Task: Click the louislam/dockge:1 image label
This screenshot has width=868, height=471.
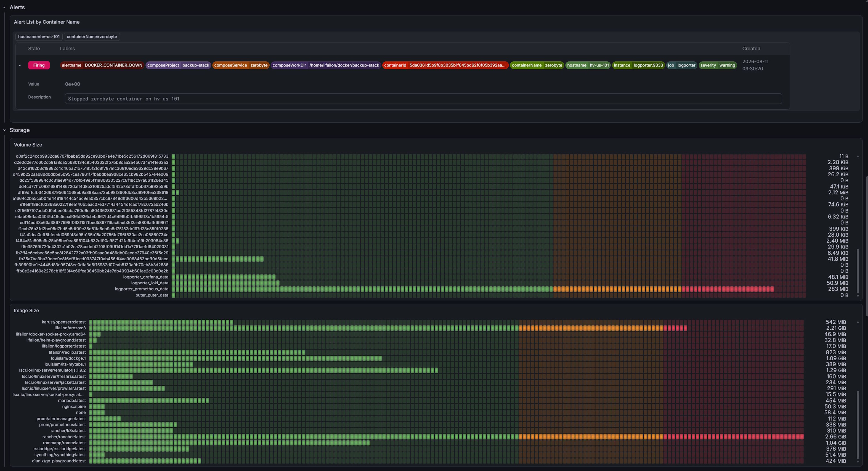Action: [x=68, y=358]
